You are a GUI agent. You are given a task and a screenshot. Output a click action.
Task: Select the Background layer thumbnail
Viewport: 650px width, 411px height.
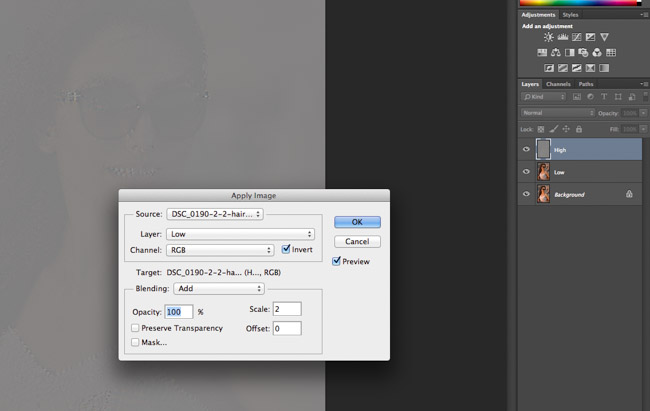543,194
